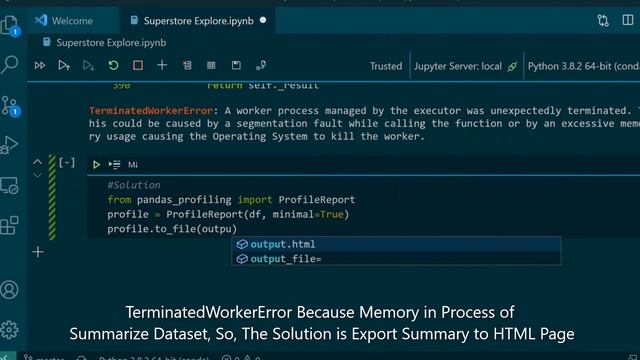Image resolution: width=640 pixels, height=360 pixels.
Task: Choose output.html autocomplete suggestion
Action: [396, 244]
